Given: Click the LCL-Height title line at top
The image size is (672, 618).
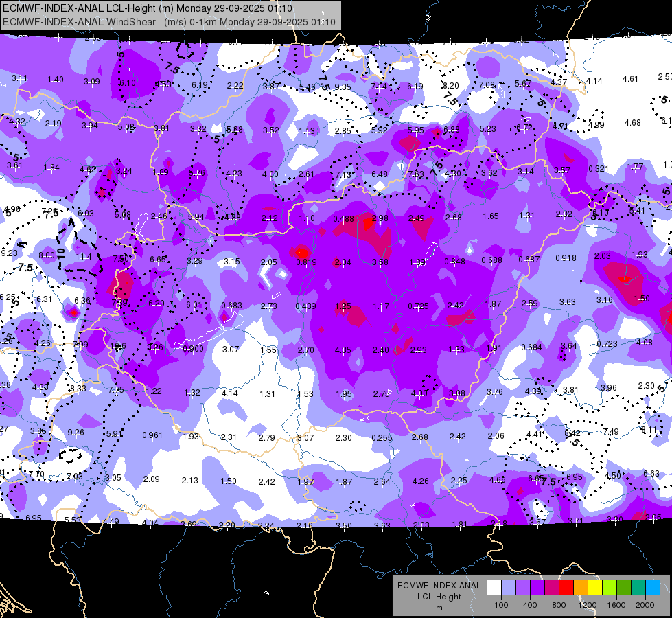Looking at the screenshot, I should coord(148,8).
